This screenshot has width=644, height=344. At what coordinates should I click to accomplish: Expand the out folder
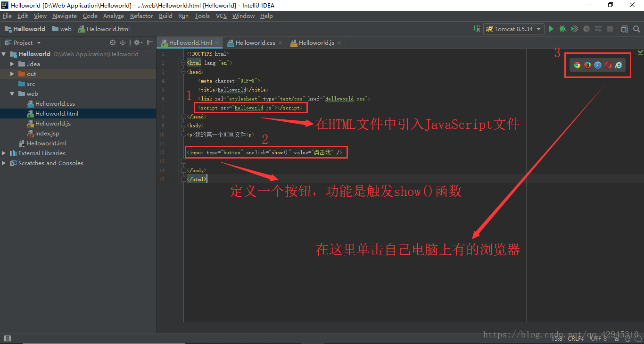[13, 74]
